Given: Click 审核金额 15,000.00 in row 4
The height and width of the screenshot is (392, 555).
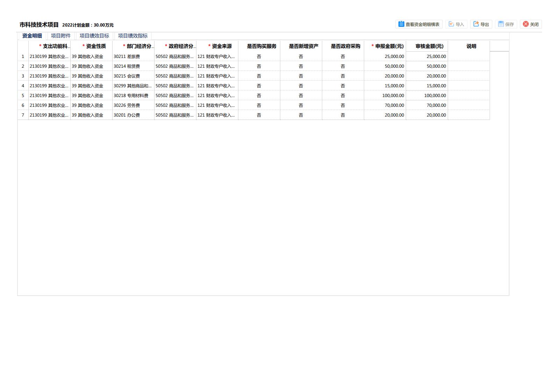Looking at the screenshot, I should tap(427, 86).
